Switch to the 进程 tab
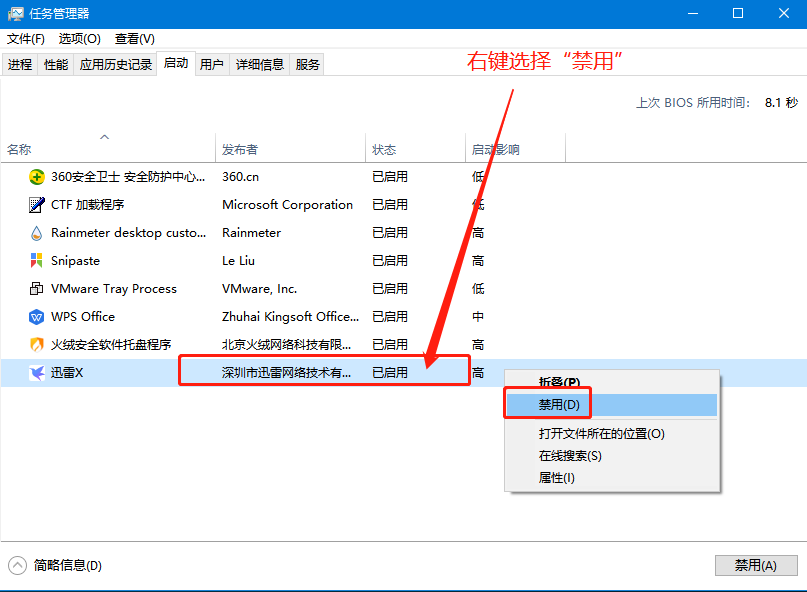This screenshot has width=807, height=592. click(20, 64)
